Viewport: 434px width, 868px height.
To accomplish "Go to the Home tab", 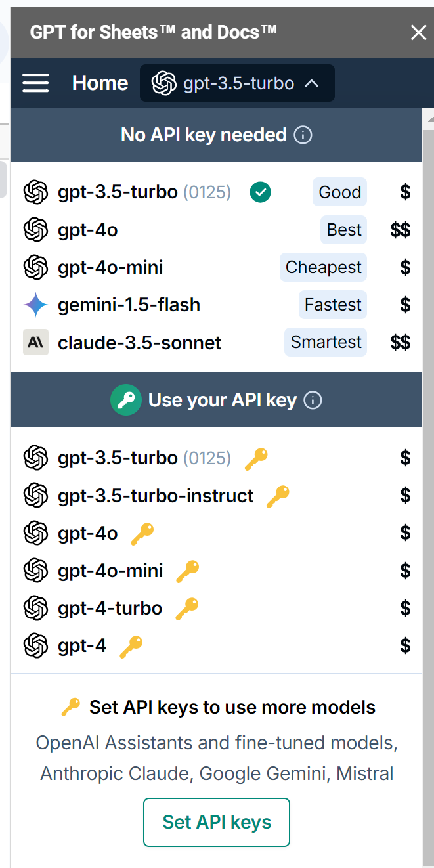I will coord(100,83).
